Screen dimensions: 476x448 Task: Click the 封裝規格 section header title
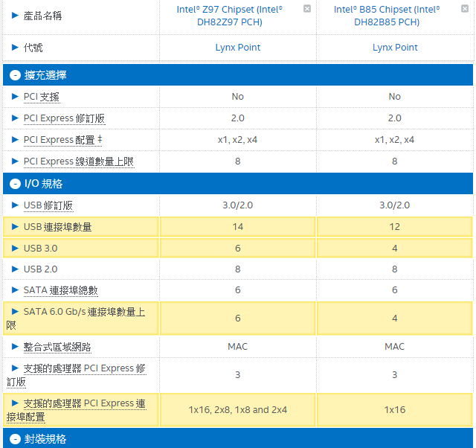point(45,439)
